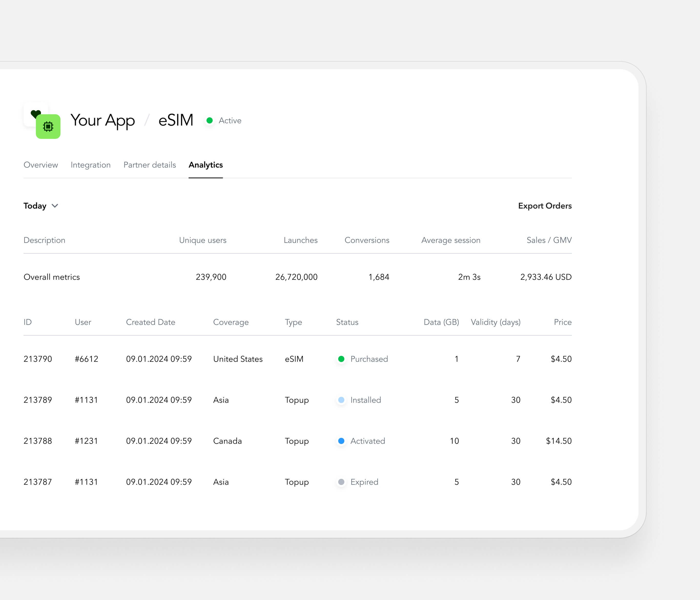Click the blue Activated status dot
The width and height of the screenshot is (700, 600).
coord(341,441)
